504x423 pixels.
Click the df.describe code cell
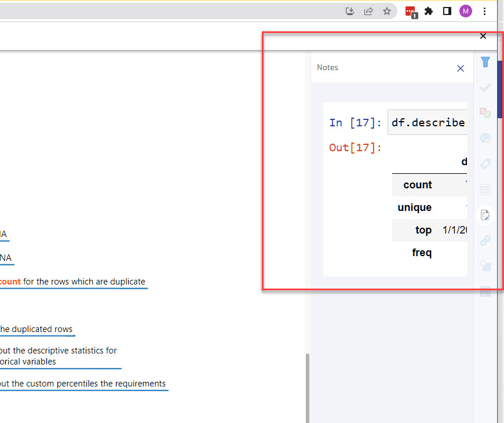[427, 122]
